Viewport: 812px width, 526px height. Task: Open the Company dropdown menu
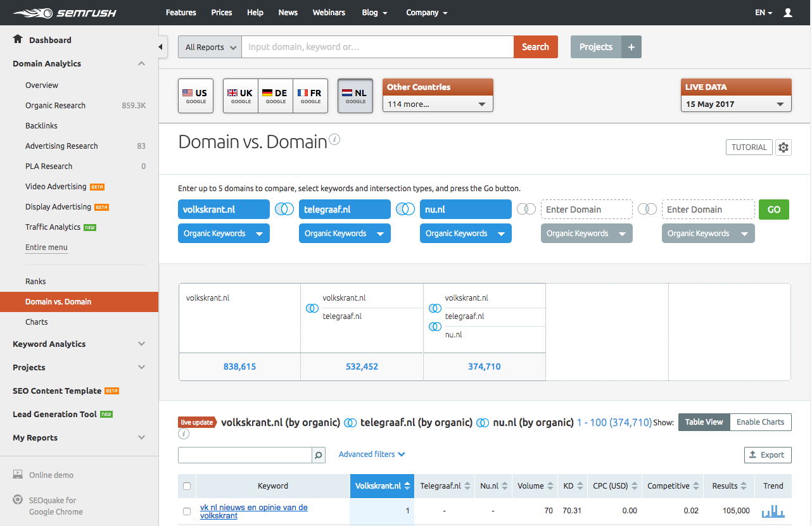coord(427,13)
